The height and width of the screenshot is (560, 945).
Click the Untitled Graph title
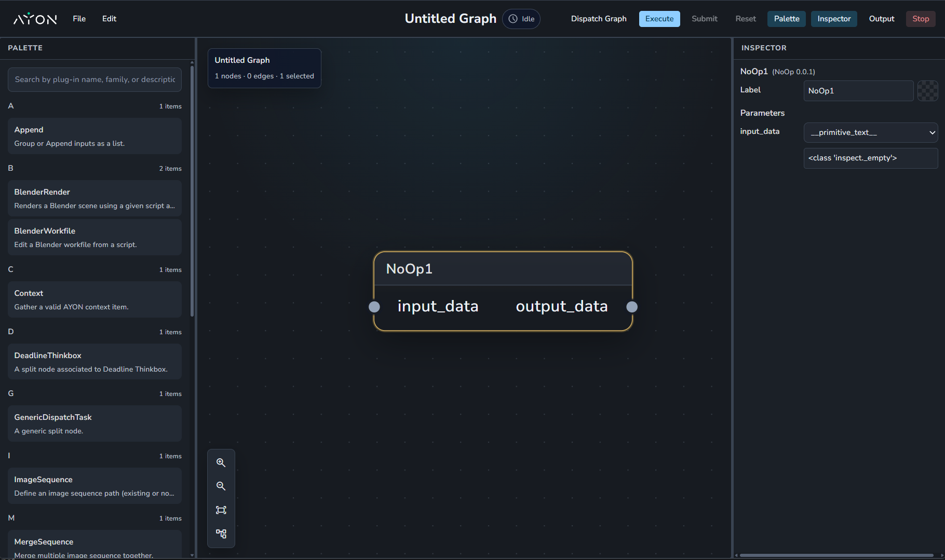coord(450,19)
